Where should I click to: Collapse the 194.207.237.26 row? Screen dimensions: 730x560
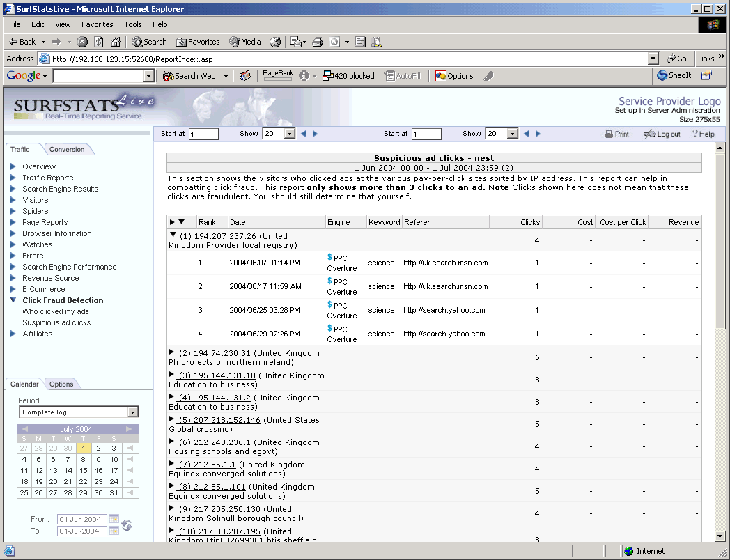pyautogui.click(x=173, y=235)
